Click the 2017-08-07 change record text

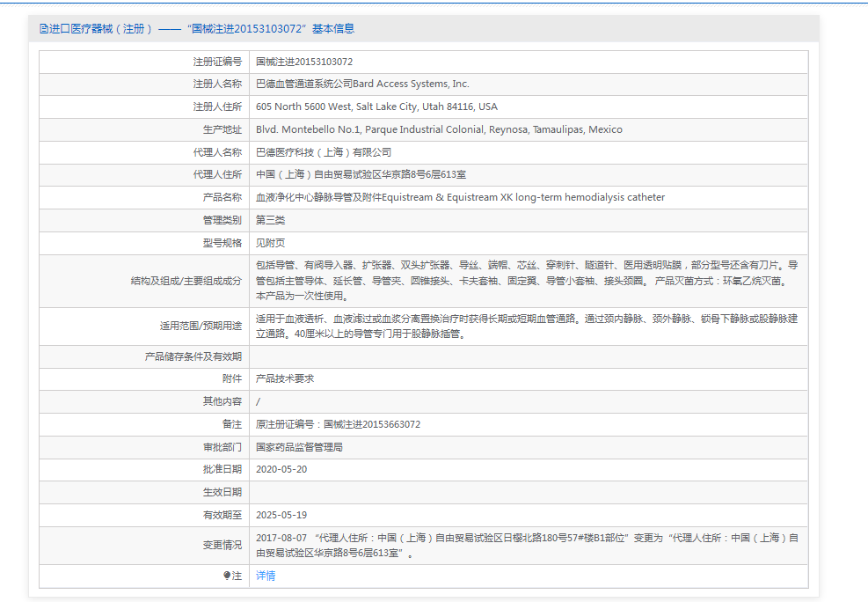pos(527,546)
